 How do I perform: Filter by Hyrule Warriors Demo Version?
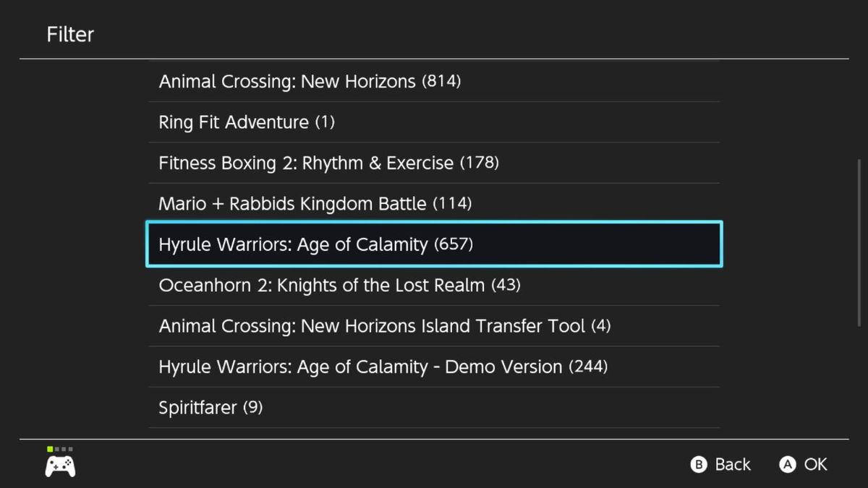[x=383, y=367]
